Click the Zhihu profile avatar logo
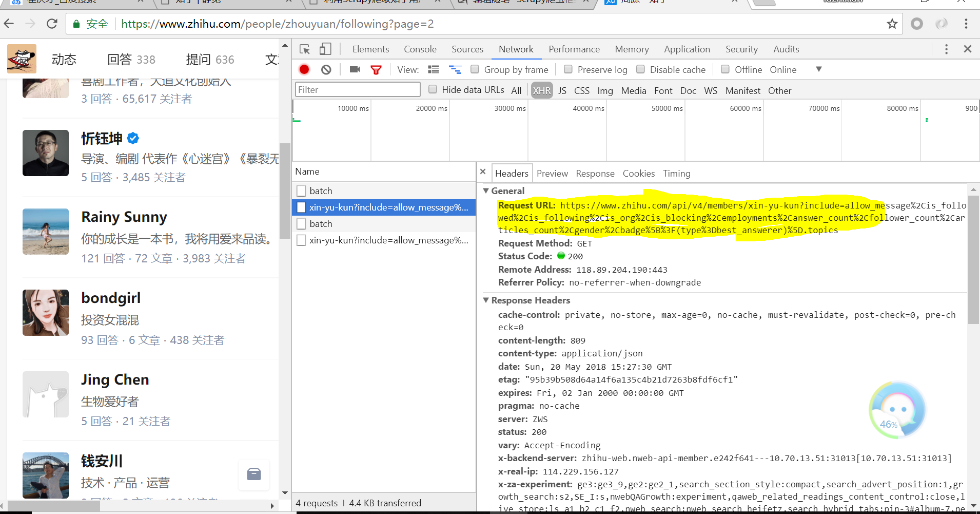 (22, 59)
